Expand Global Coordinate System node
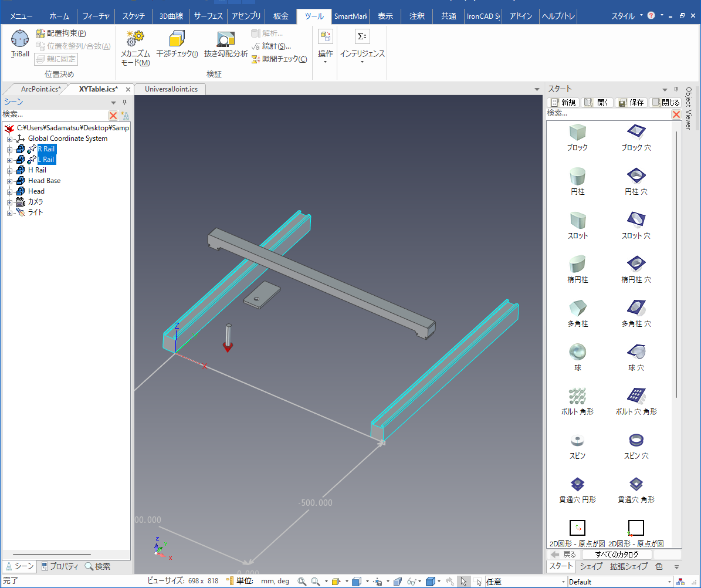701x588 pixels. tap(9, 138)
